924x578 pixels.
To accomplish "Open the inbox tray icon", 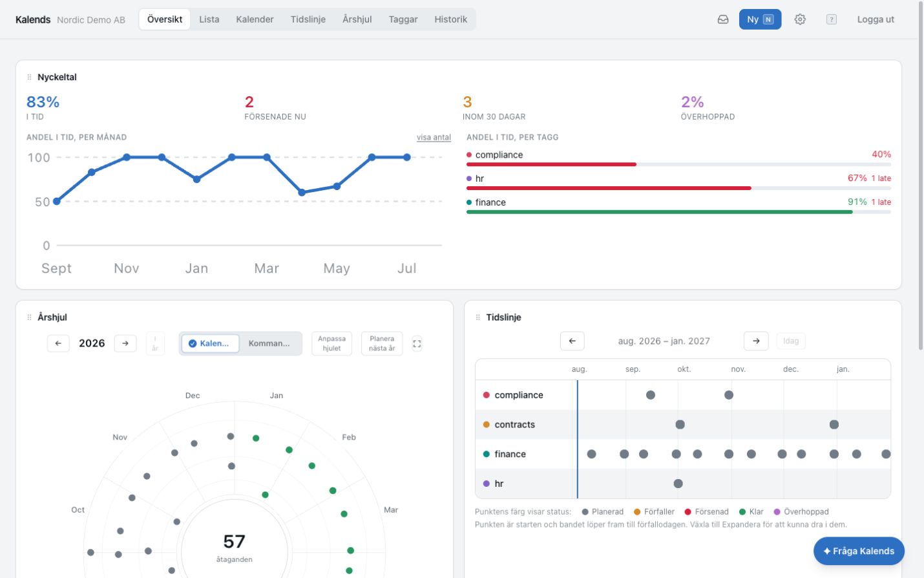I will click(723, 19).
